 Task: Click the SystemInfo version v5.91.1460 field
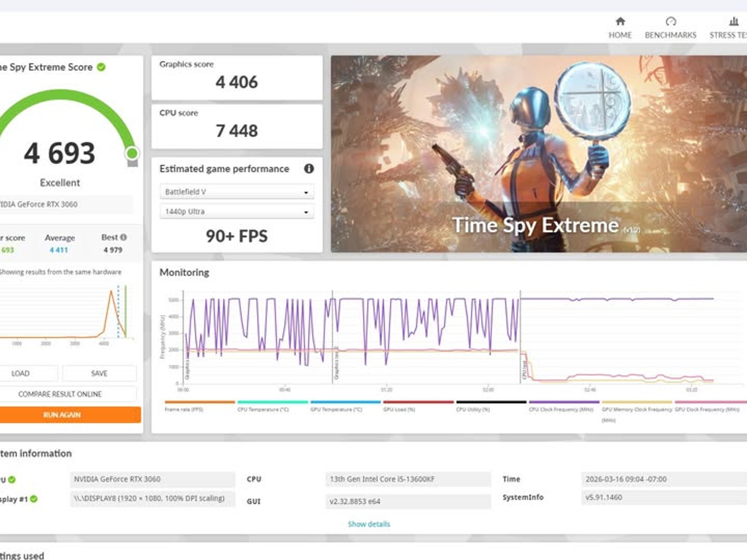664,497
